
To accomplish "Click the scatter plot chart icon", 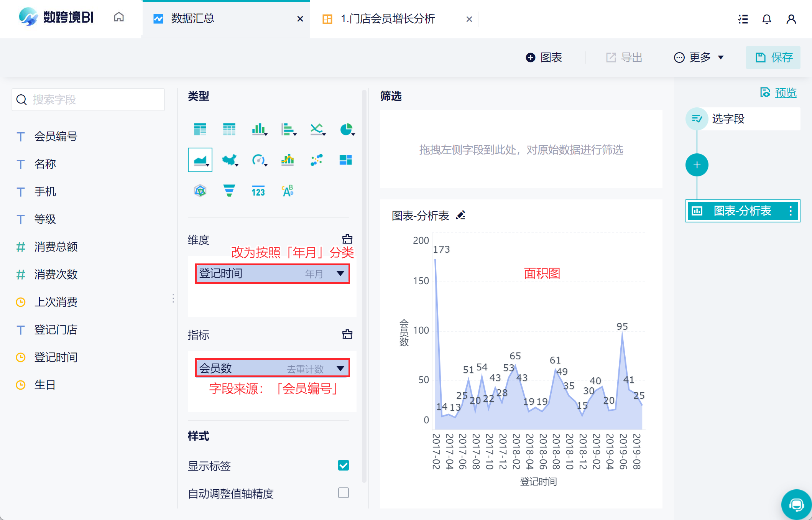I will [317, 160].
